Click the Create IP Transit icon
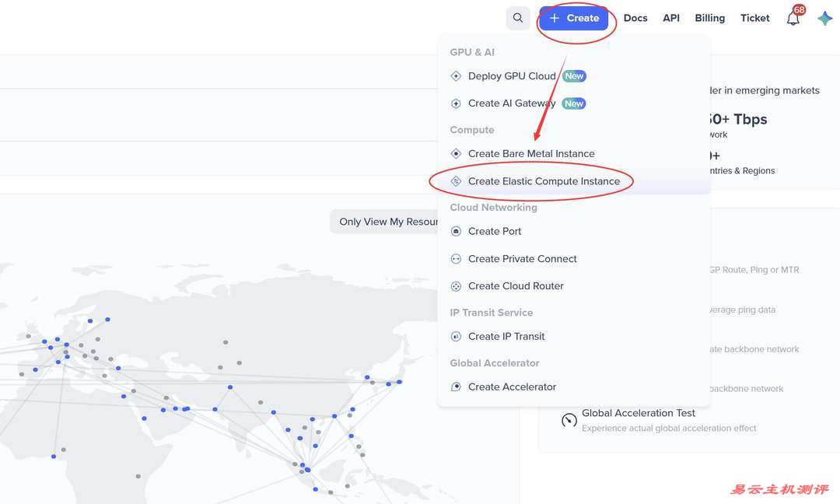 coord(457,337)
